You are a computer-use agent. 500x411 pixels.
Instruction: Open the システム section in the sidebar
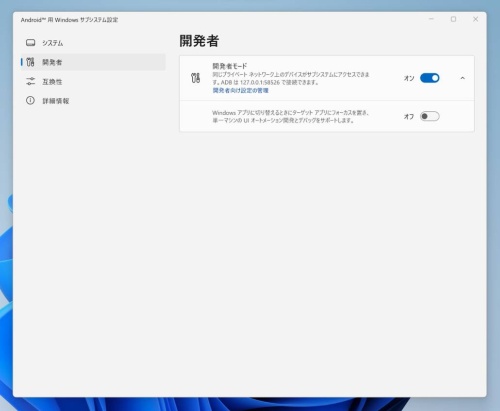pyautogui.click(x=93, y=43)
